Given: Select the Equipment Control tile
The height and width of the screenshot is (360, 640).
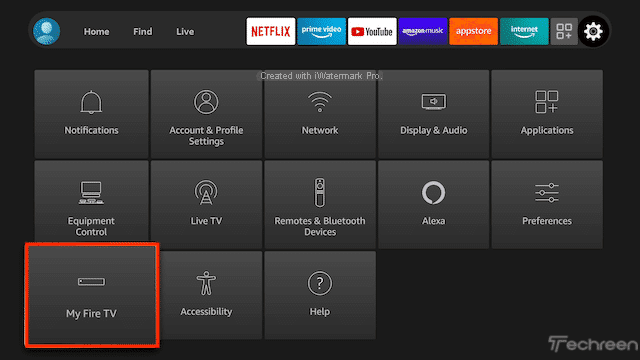Looking at the screenshot, I should pos(91,202).
